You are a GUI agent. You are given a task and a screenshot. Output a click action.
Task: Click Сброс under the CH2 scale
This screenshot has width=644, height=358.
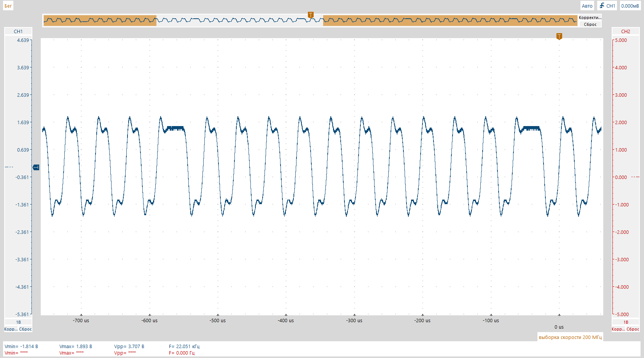click(x=633, y=329)
